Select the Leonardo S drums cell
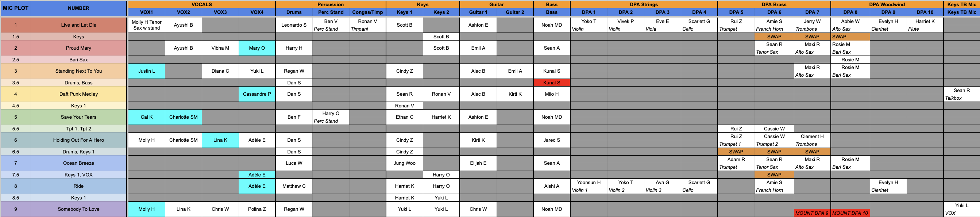The image size is (980, 217). [294, 25]
